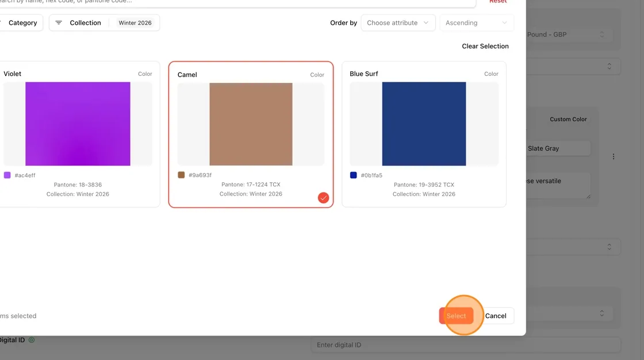Uncheck the red checkmark on Camel card
Screen dimensions: 644x360
323,198
